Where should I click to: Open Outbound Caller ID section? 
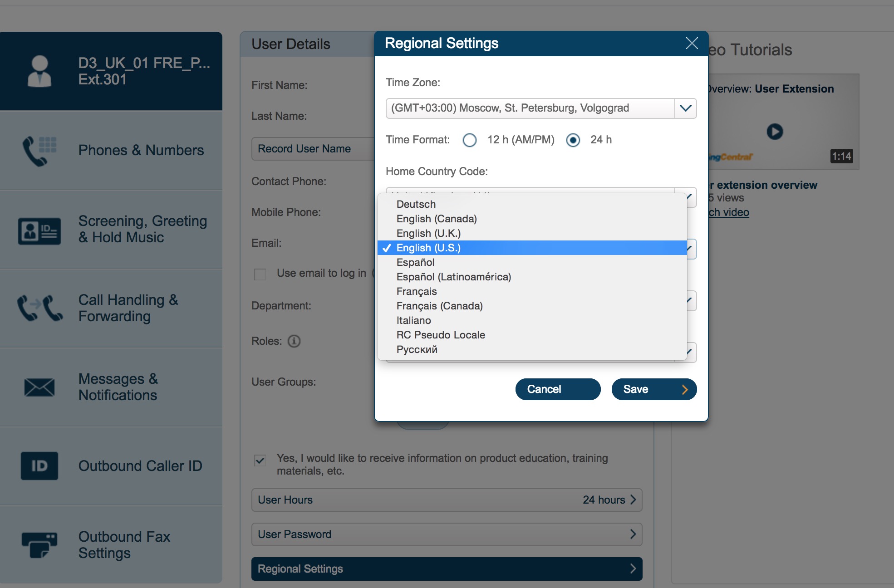pos(111,466)
